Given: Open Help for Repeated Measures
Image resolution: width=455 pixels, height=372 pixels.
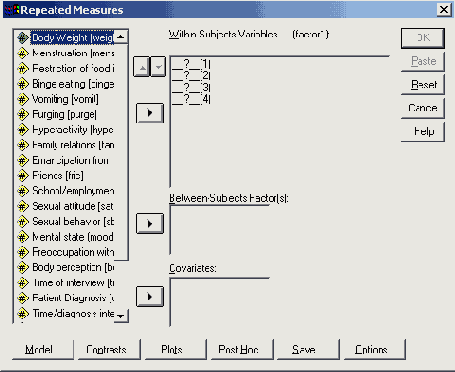Looking at the screenshot, I should click(x=423, y=132).
